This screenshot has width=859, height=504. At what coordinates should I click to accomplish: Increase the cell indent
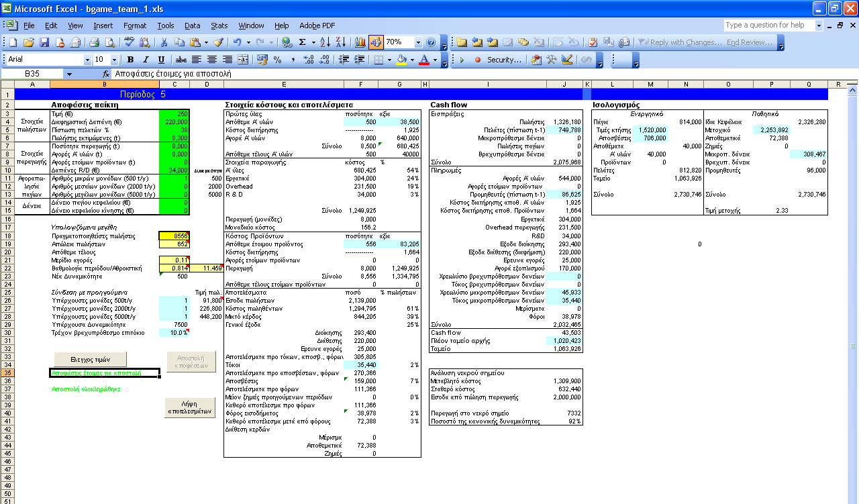[x=358, y=60]
